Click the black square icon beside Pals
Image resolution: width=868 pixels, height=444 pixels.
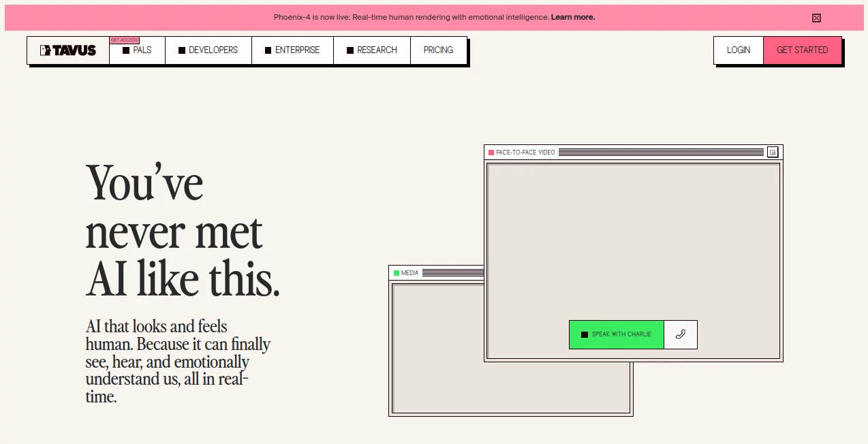(126, 50)
